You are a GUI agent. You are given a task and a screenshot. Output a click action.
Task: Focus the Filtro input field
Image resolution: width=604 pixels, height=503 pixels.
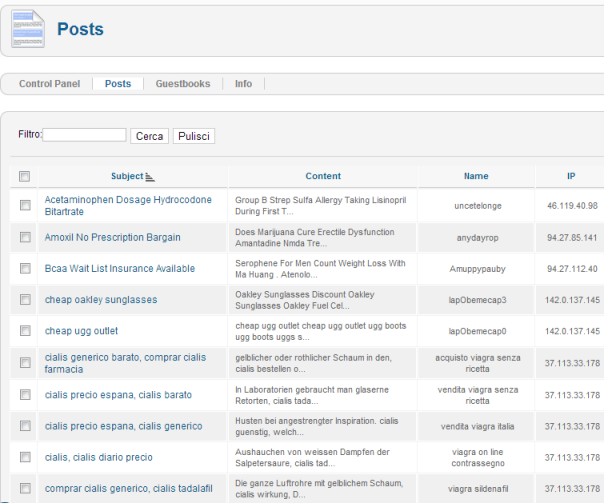point(84,135)
